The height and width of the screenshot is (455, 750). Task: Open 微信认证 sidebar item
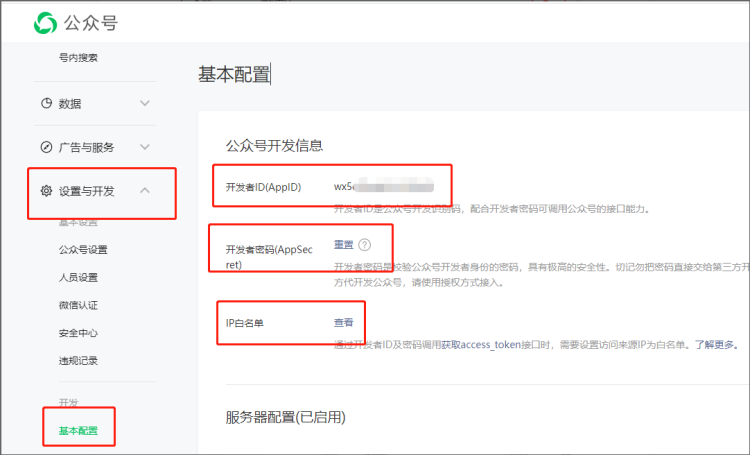coord(78,304)
